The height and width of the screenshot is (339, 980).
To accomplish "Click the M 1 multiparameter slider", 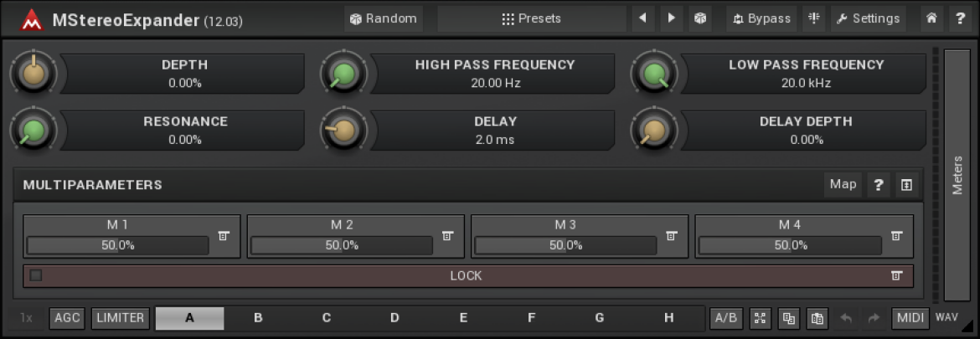I will (x=117, y=245).
